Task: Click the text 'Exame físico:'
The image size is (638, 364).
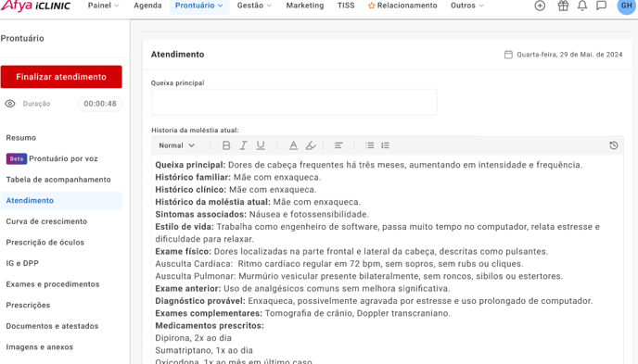Action: (183, 252)
